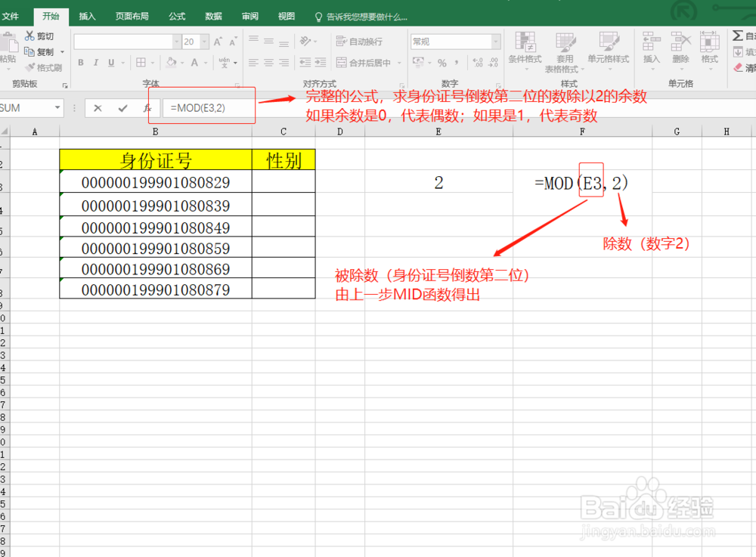Apply the Font Color letter A
756x557 pixels.
coord(194,63)
